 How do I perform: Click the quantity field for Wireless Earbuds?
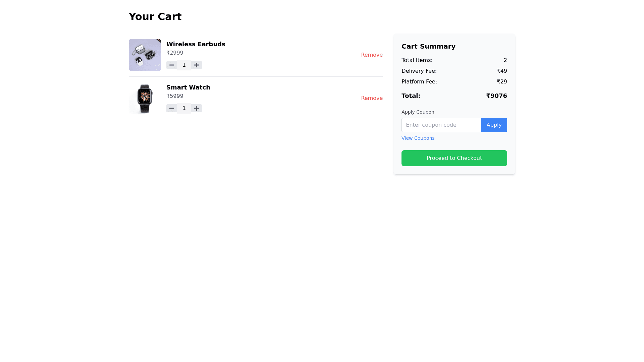click(x=184, y=65)
